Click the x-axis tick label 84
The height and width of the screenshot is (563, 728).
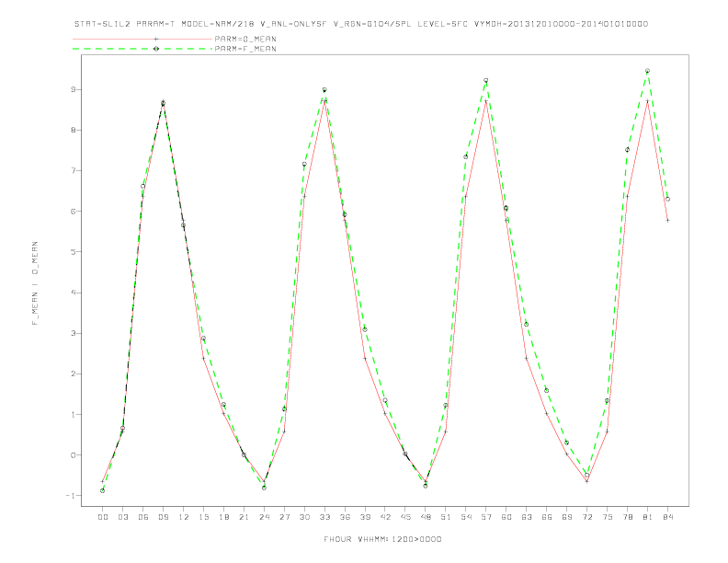tap(667, 517)
